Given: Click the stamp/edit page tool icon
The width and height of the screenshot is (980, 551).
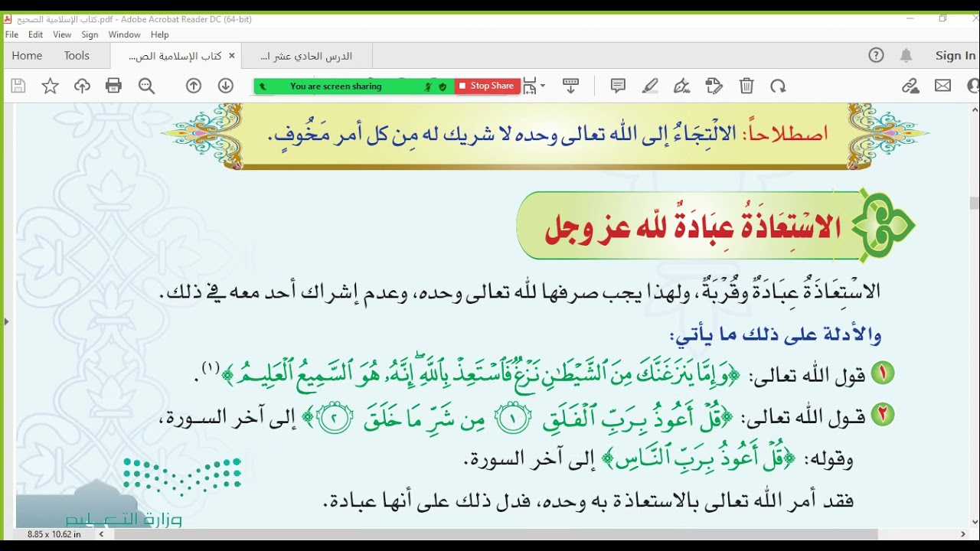Looking at the screenshot, I should click(x=714, y=86).
